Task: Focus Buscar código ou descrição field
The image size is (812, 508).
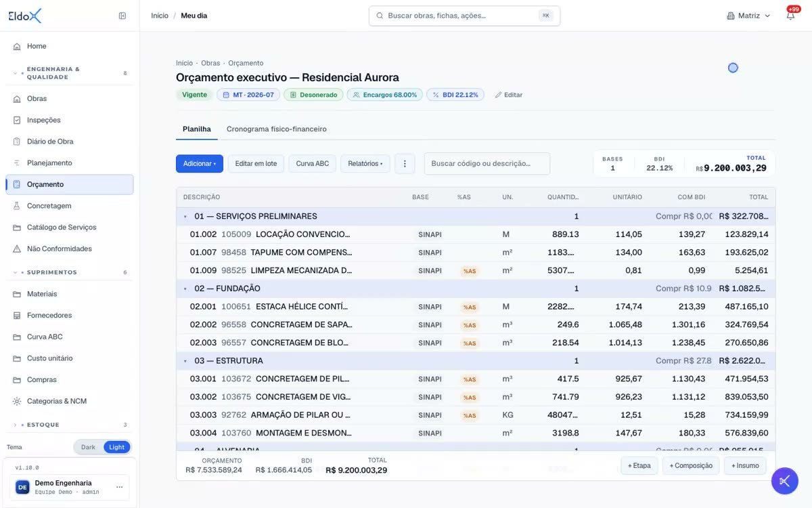Action: point(487,164)
